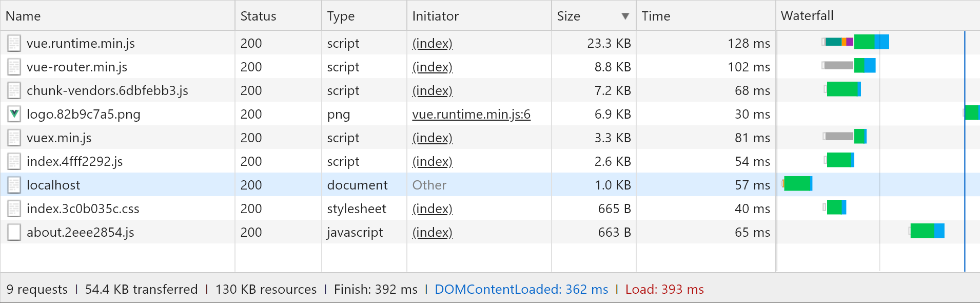The image size is (980, 303).
Task: Click the Waterfall column header
Action: pos(807,16)
